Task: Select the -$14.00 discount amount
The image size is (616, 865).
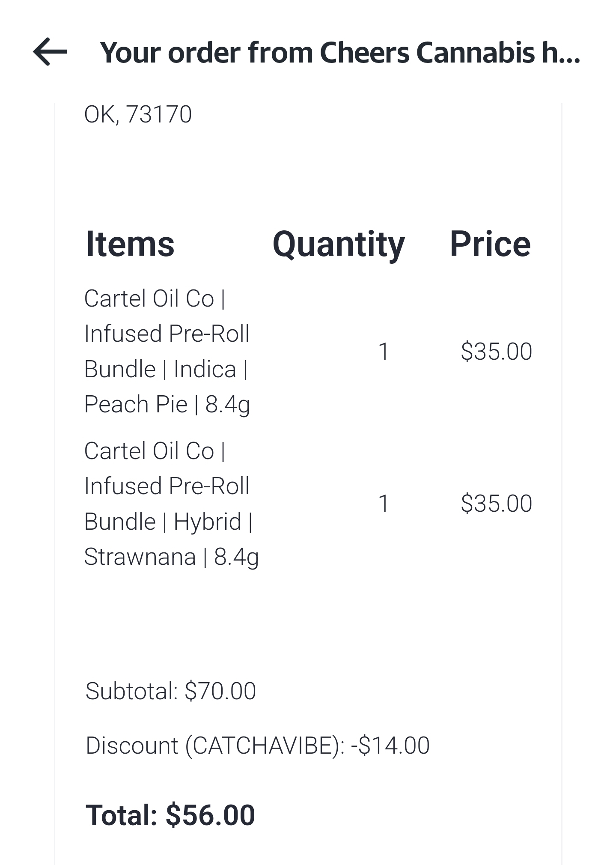Action: pos(390,745)
